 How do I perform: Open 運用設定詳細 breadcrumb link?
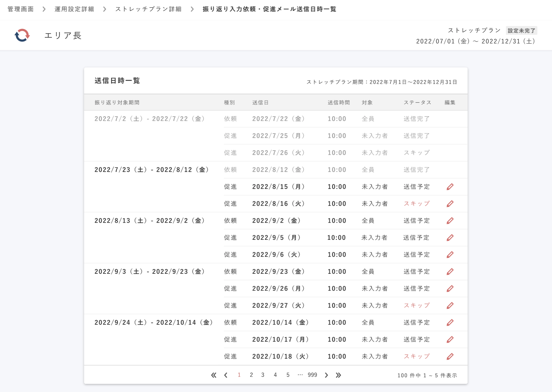click(x=74, y=9)
